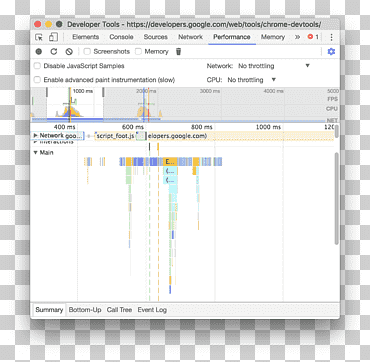Viewport: 370px width, 362px height.
Task: Select the yellow E... event block
Action: tap(170, 162)
